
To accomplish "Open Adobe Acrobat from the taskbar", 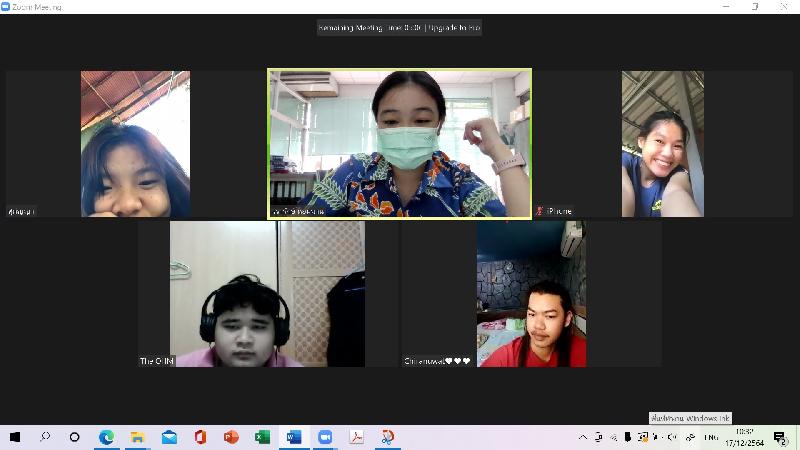I will coord(355,437).
